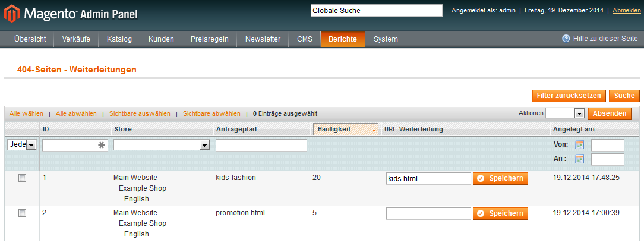The height and width of the screenshot is (246, 644).
Task: Click Speichern for the promotion.html row
Action: 500,213
